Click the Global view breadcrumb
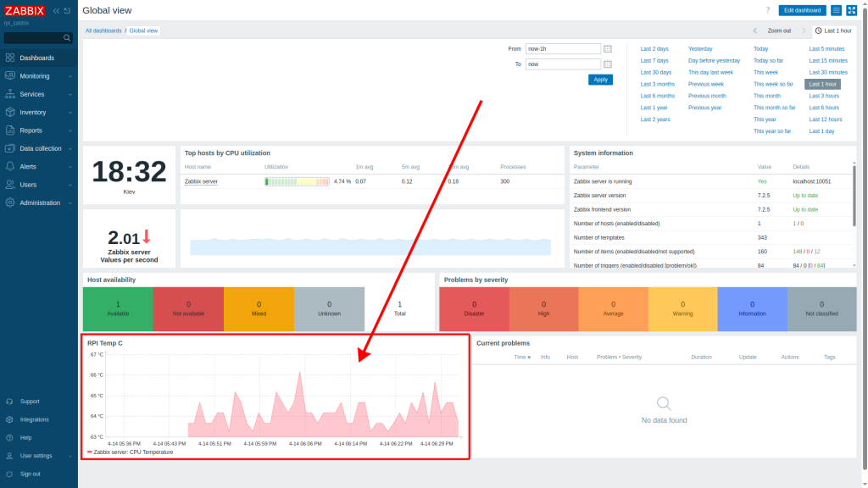868x488 pixels. click(143, 31)
